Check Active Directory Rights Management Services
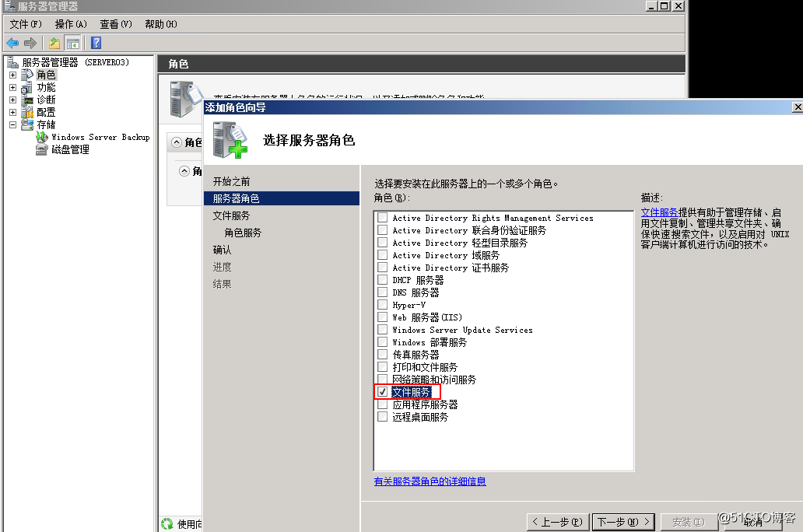Image resolution: width=803 pixels, height=532 pixels. tap(383, 218)
